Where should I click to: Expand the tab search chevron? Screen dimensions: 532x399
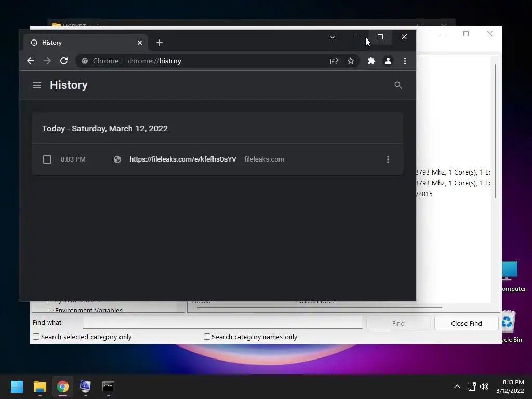(332, 37)
